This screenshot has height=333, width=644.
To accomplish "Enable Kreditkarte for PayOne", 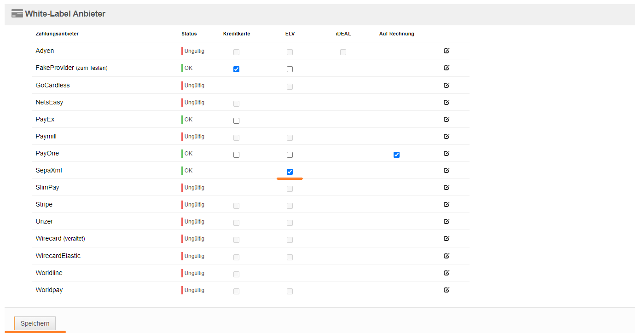I will (x=236, y=155).
